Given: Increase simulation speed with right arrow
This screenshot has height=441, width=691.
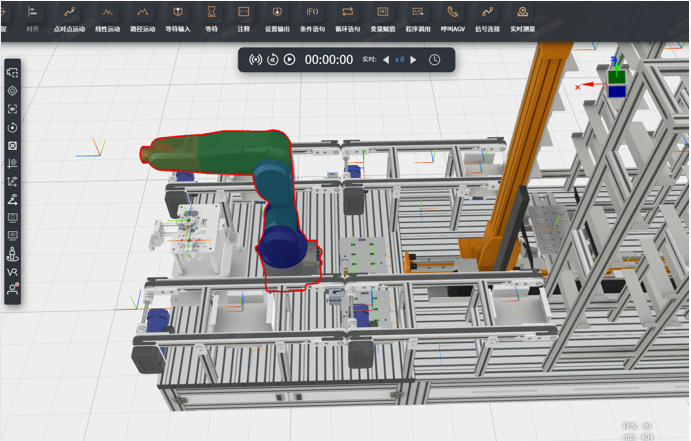Looking at the screenshot, I should [x=413, y=60].
